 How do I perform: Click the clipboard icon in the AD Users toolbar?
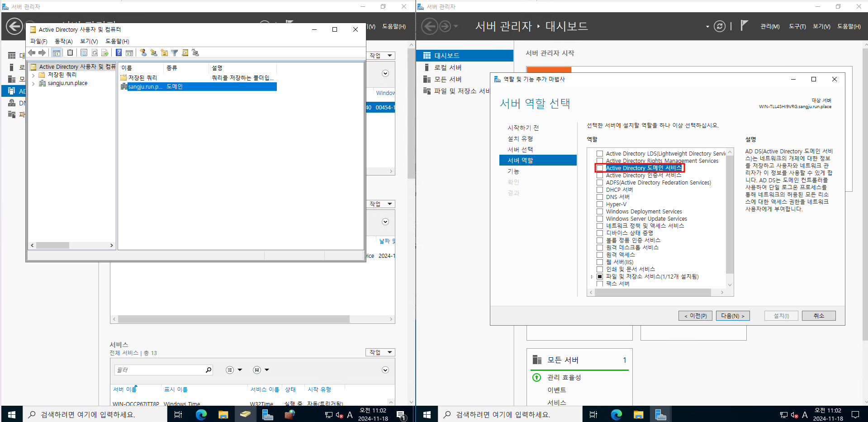pos(70,52)
